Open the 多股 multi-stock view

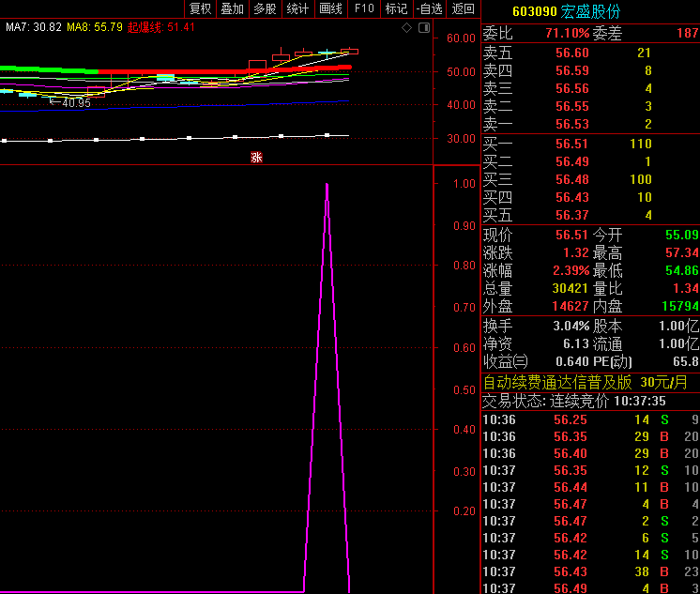pos(265,9)
